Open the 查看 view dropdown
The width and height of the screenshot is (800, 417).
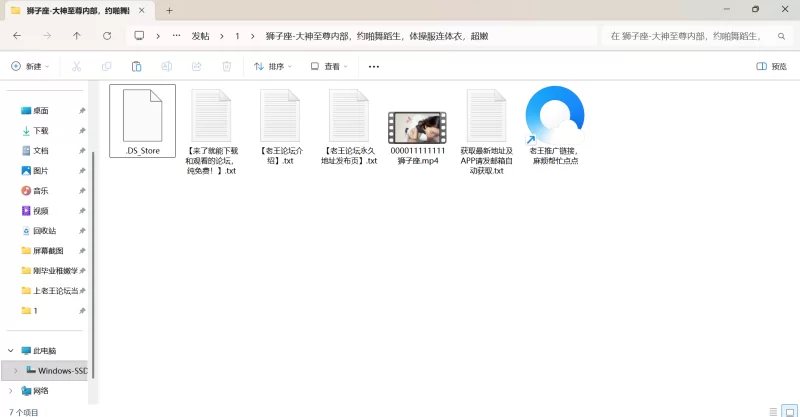(x=329, y=66)
